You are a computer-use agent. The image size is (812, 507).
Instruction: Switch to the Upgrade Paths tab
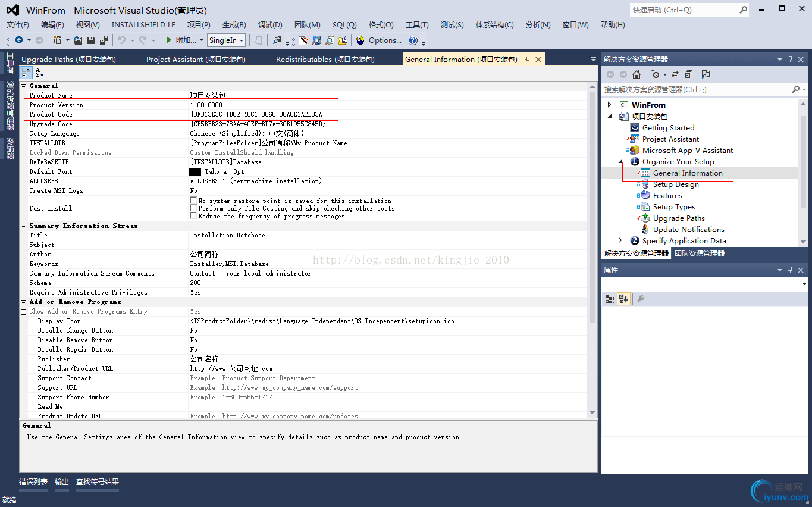pyautogui.click(x=68, y=59)
